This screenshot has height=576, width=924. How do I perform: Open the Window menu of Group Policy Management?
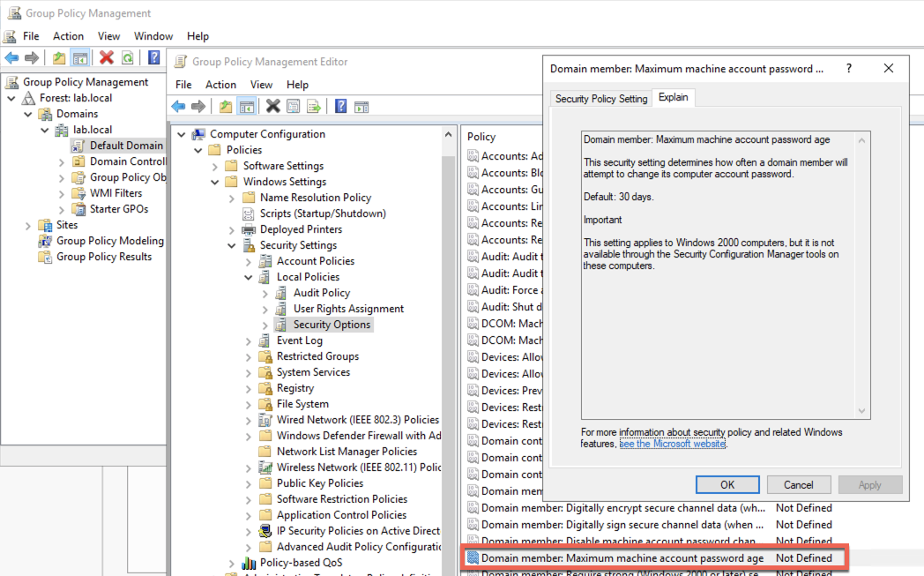[153, 36]
